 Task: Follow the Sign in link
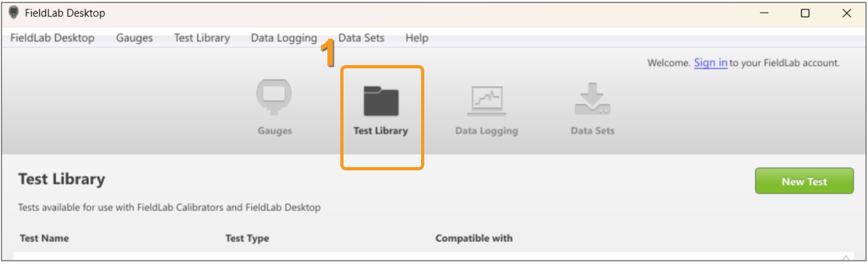[711, 63]
